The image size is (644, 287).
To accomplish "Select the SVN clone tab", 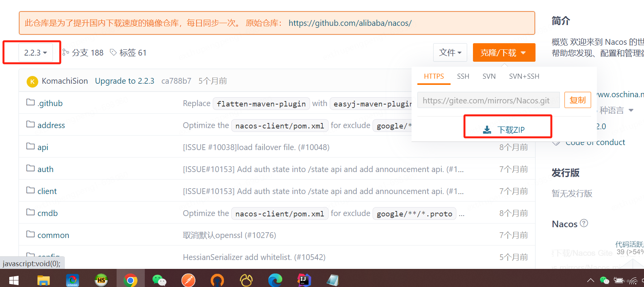I will coord(489,76).
